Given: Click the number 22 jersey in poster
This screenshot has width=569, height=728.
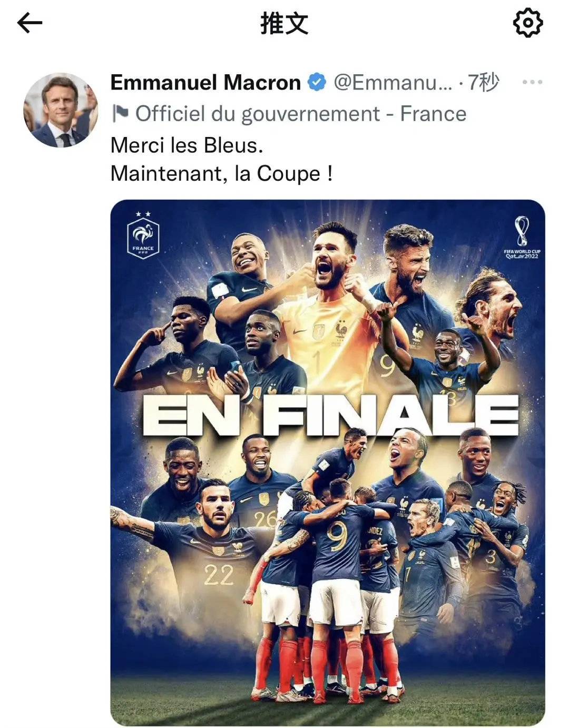Looking at the screenshot, I should click(x=219, y=574).
